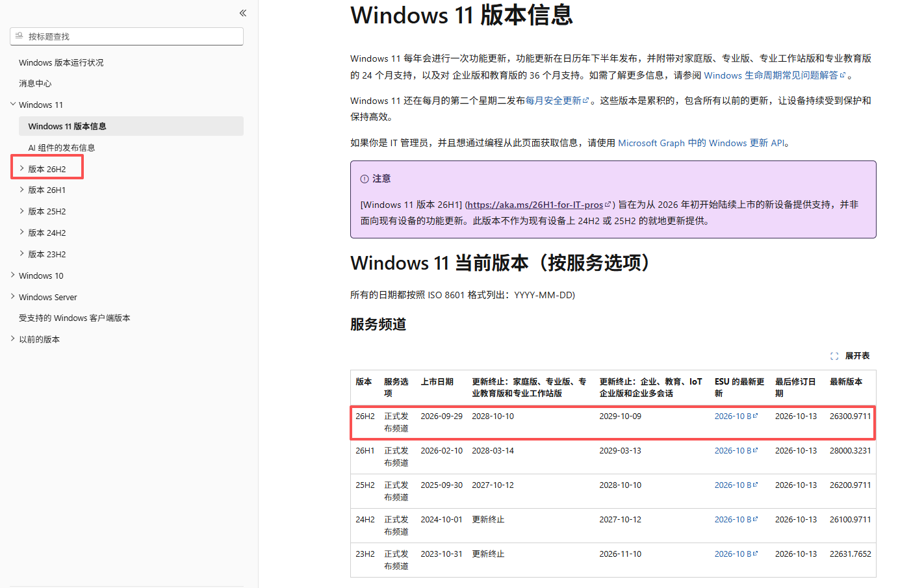
Task: Expand the 版本 26H1 tree node
Action: click(21, 190)
